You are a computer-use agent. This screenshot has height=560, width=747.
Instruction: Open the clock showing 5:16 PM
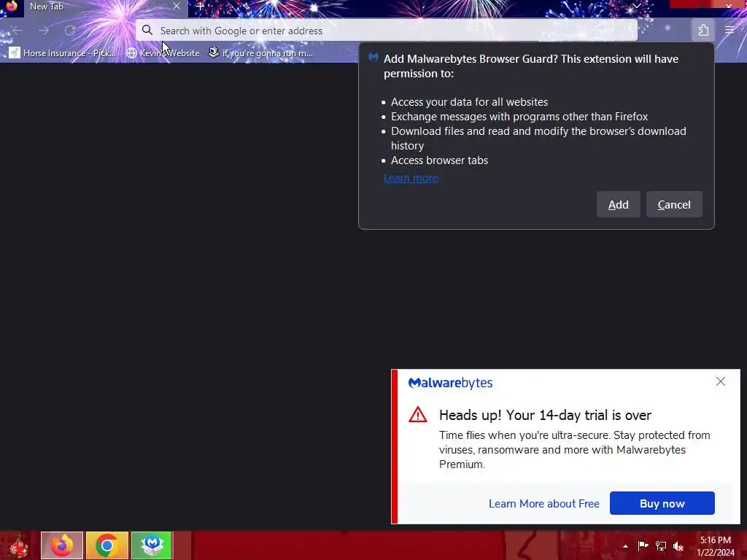pos(716,546)
